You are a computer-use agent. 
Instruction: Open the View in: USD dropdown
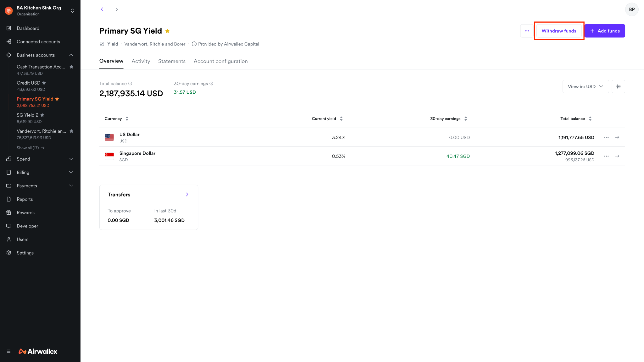[x=586, y=86]
